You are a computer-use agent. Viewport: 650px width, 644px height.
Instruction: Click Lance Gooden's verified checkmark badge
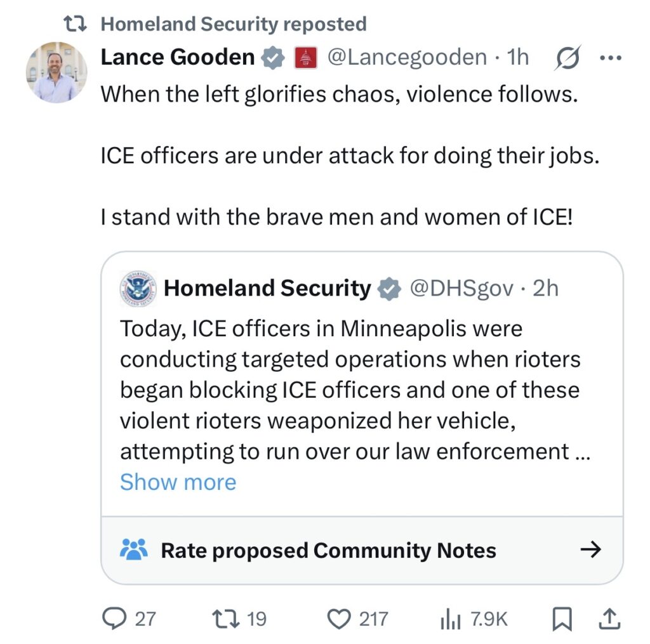tap(273, 58)
